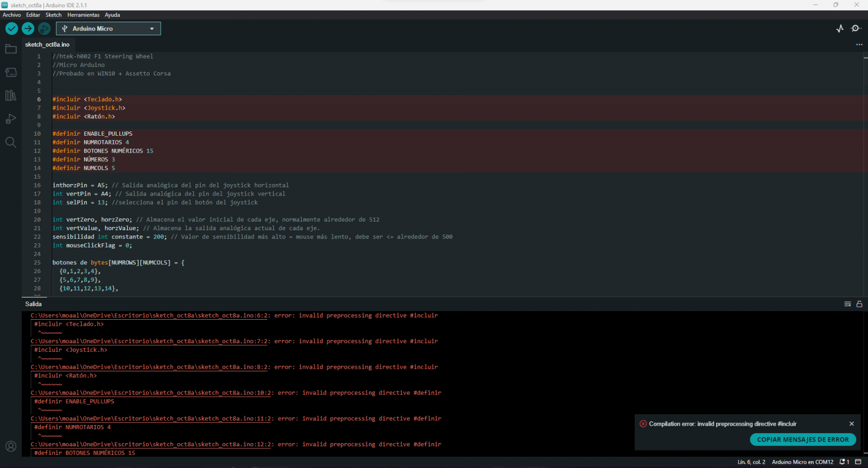
Task: Dismiss the compilation error notification
Action: [852, 424]
